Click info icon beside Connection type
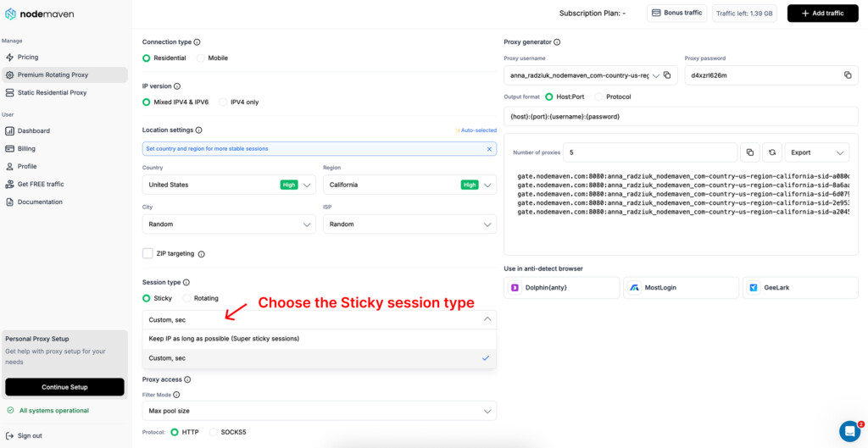Screen dimensions: 868x448 pyautogui.click(x=197, y=42)
